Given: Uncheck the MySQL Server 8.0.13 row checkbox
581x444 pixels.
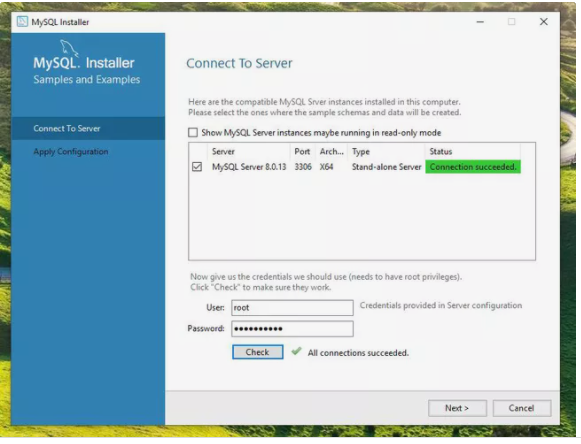Looking at the screenshot, I should tap(197, 167).
